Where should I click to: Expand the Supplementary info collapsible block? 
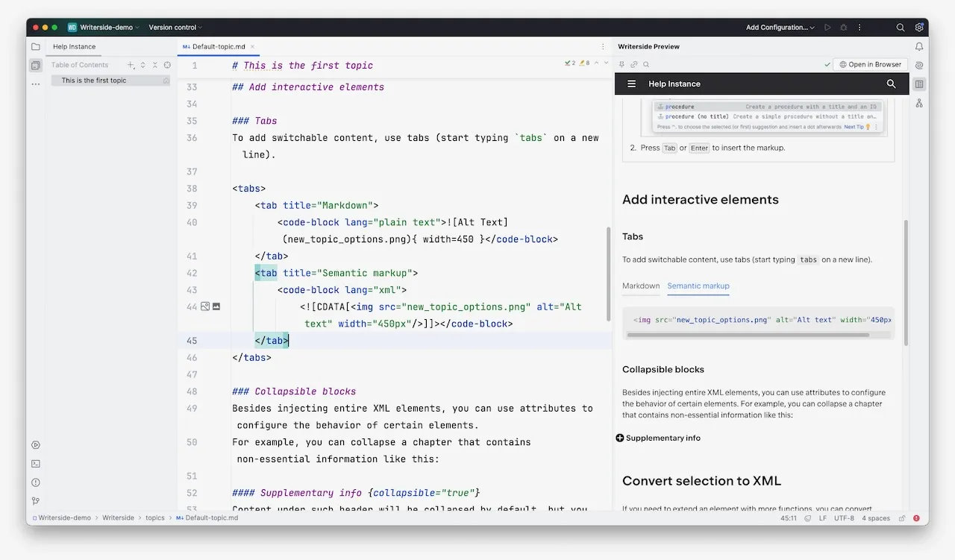pos(658,438)
